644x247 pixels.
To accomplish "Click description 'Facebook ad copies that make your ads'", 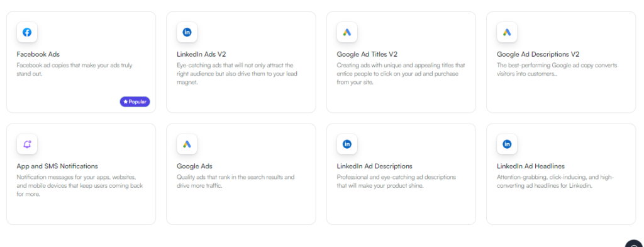I will (74, 69).
